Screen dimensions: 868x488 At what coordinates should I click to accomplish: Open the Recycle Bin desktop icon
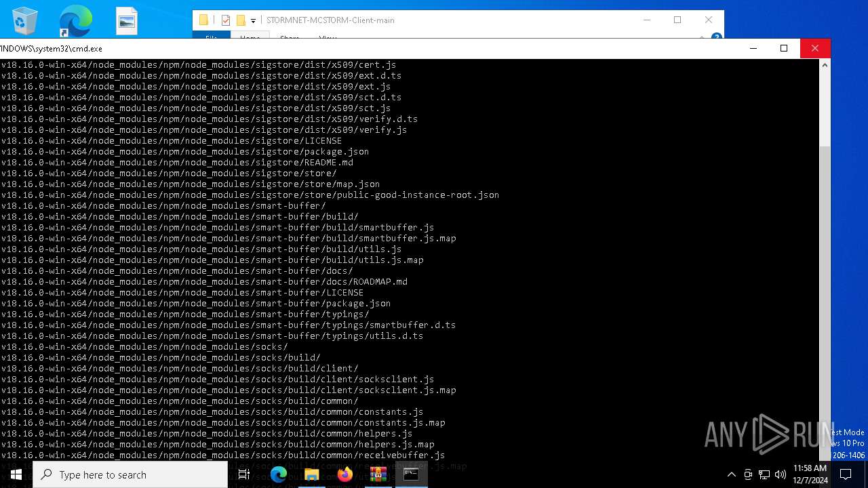(x=25, y=21)
